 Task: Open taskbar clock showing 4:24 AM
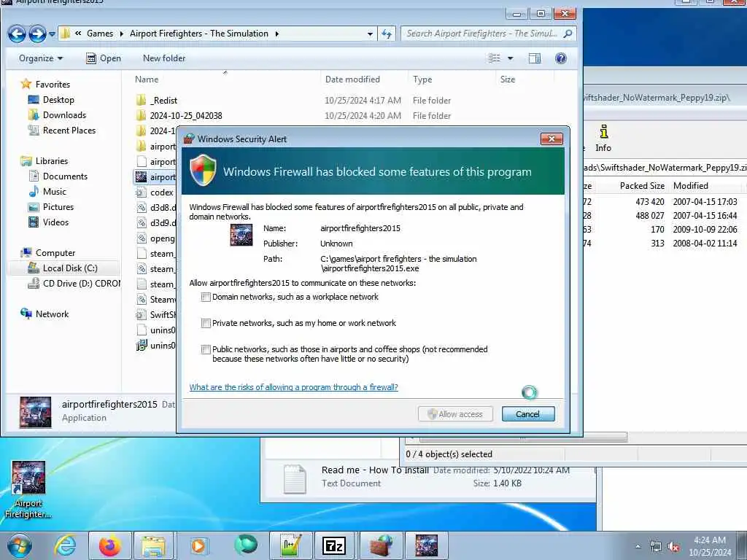709,546
